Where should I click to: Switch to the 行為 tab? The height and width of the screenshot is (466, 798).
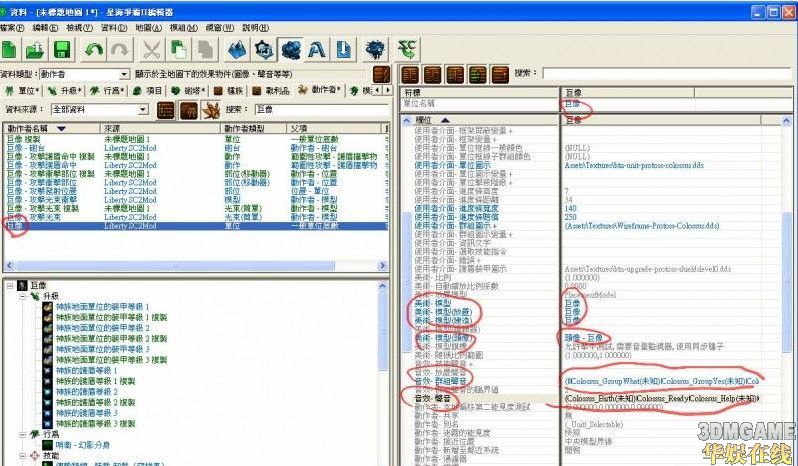pos(108,91)
